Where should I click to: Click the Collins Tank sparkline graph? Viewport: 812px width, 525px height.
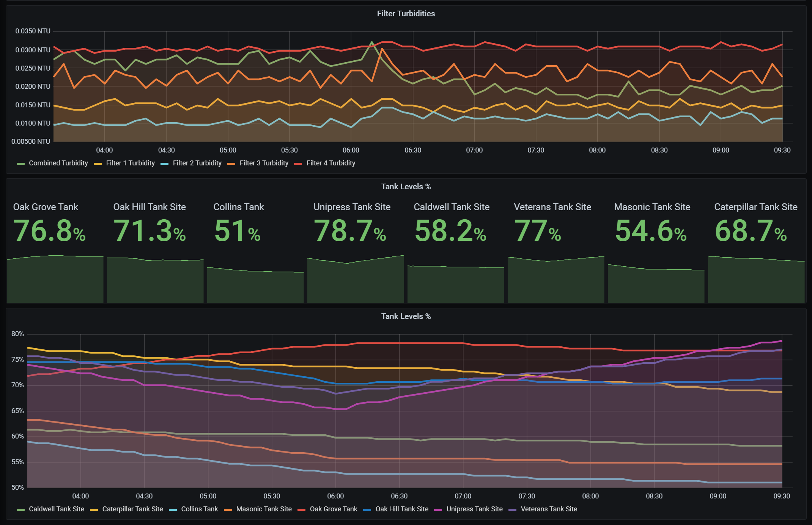click(255, 285)
